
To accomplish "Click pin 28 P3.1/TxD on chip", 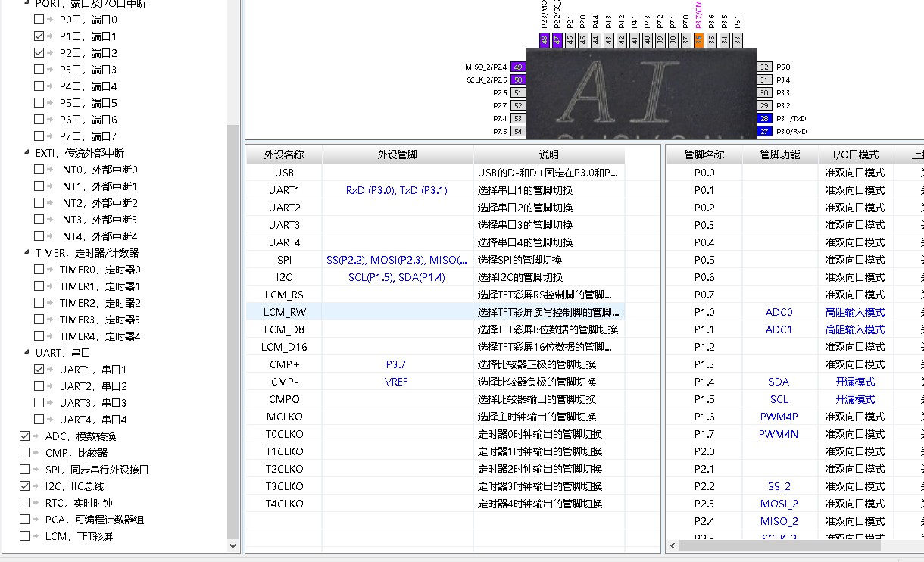I will [765, 118].
